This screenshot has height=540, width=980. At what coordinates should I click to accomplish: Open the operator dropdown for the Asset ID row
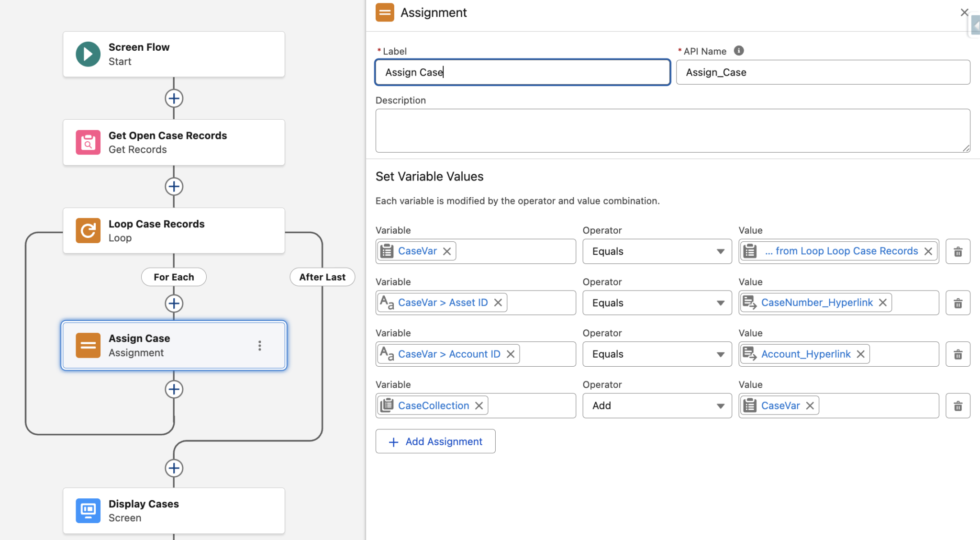721,303
